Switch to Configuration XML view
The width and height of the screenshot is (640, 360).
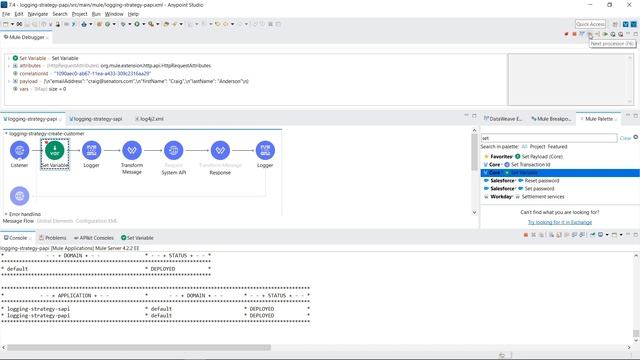pyautogui.click(x=96, y=221)
